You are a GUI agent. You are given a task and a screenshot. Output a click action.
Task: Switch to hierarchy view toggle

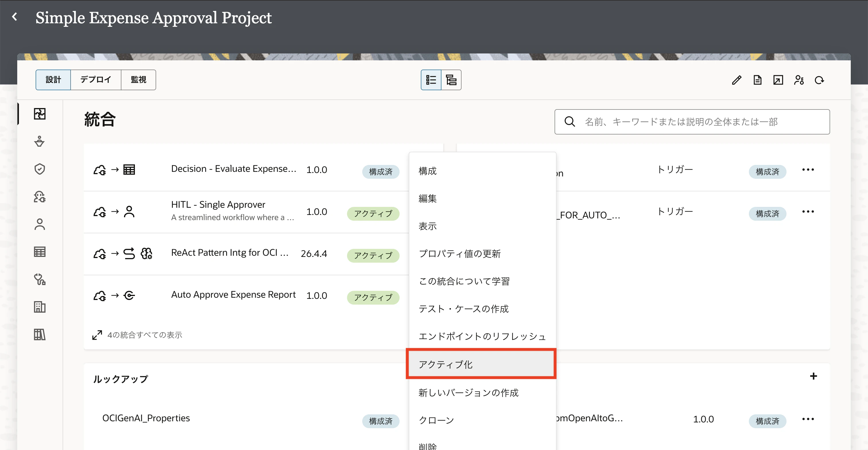point(451,80)
